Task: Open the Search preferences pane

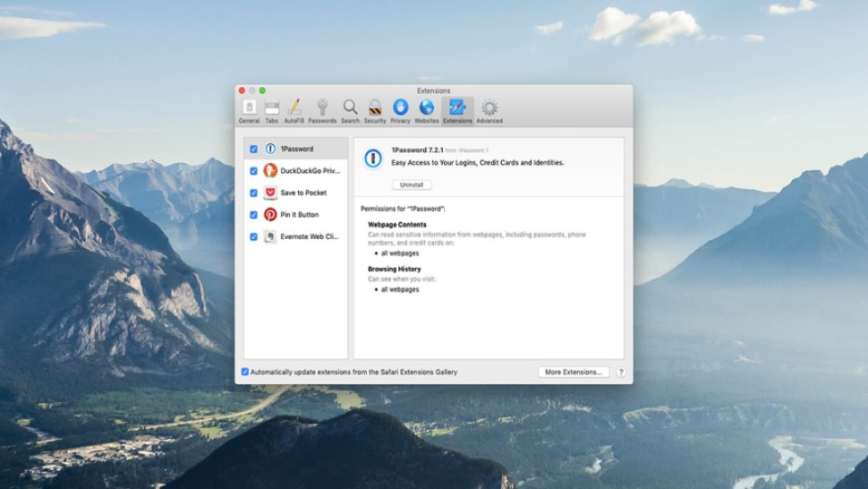Action: pos(350,111)
